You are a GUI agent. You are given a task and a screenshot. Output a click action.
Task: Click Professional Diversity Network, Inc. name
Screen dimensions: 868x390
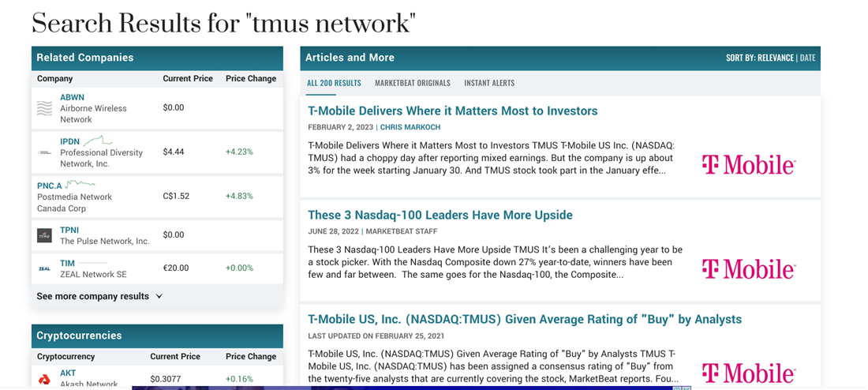(101, 158)
